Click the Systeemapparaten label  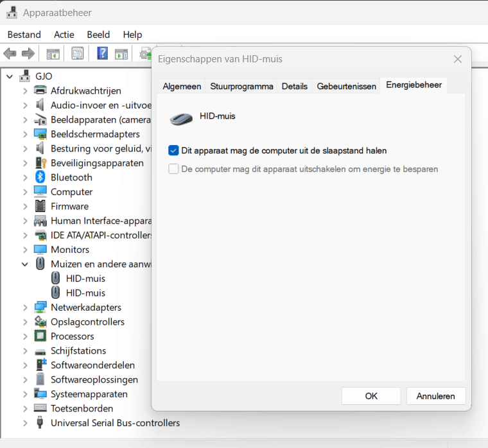pyautogui.click(x=89, y=394)
